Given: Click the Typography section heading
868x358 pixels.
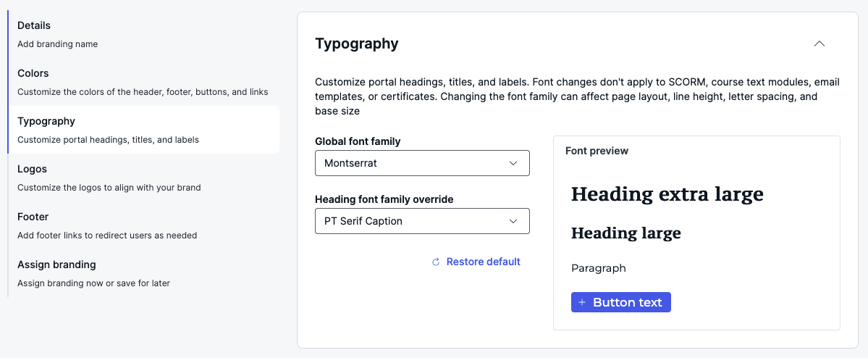Looking at the screenshot, I should (356, 43).
